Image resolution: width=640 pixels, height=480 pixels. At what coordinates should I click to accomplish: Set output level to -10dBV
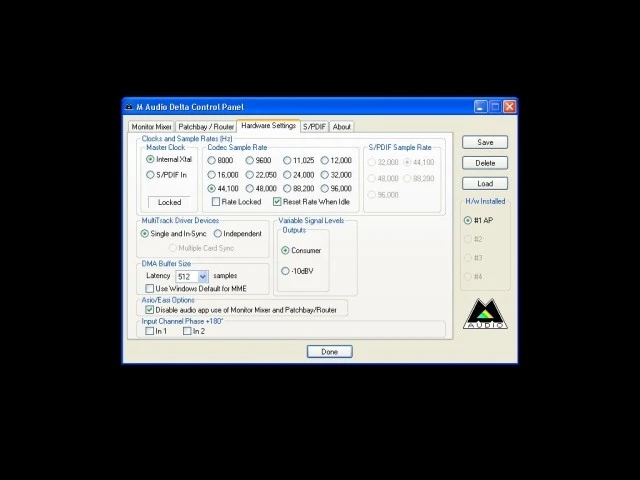tap(286, 271)
